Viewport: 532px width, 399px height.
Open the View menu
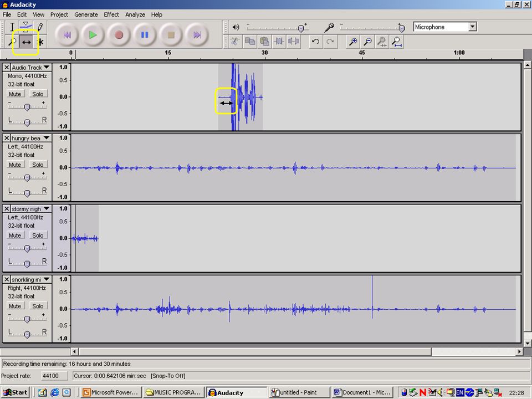click(x=38, y=14)
